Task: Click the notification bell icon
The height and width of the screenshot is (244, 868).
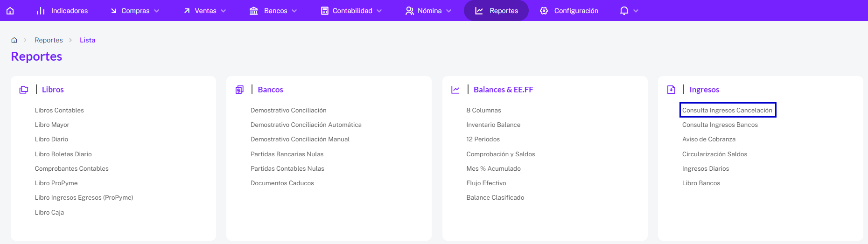Action: [x=624, y=11]
